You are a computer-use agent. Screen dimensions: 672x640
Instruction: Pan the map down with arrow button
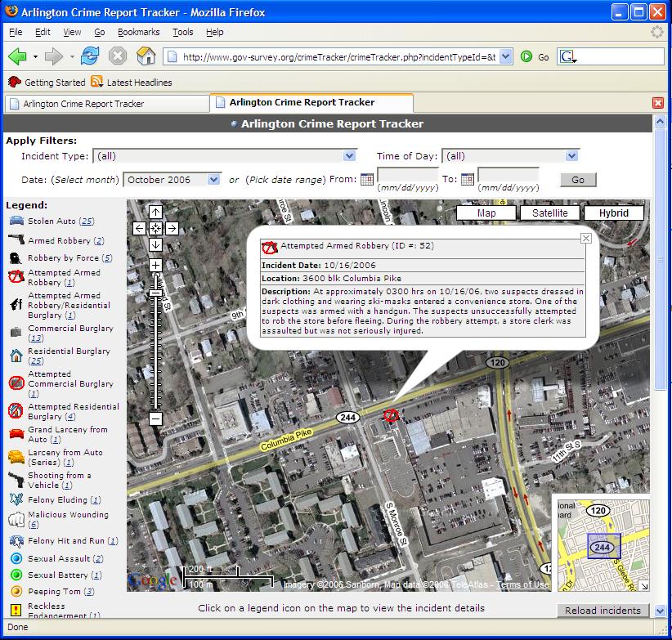coord(155,244)
